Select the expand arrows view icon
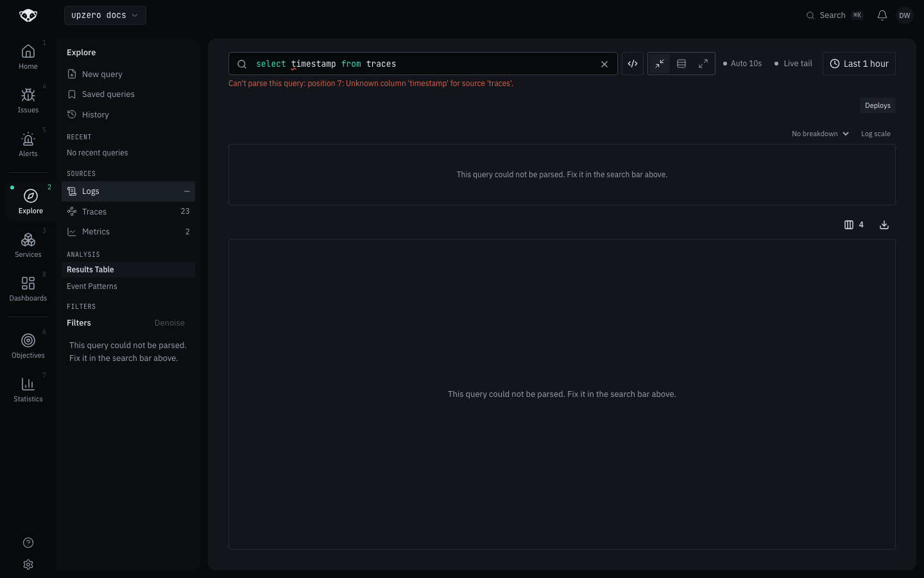Screen dimensions: 924x578 [703, 64]
